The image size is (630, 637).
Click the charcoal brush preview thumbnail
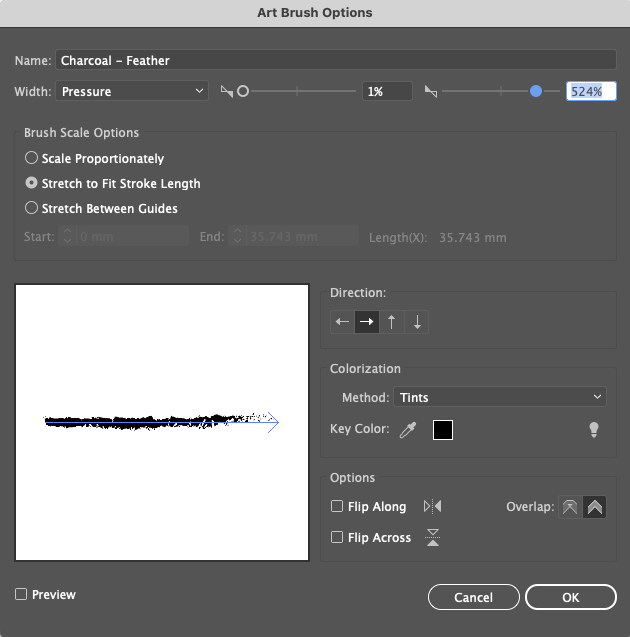(162, 422)
